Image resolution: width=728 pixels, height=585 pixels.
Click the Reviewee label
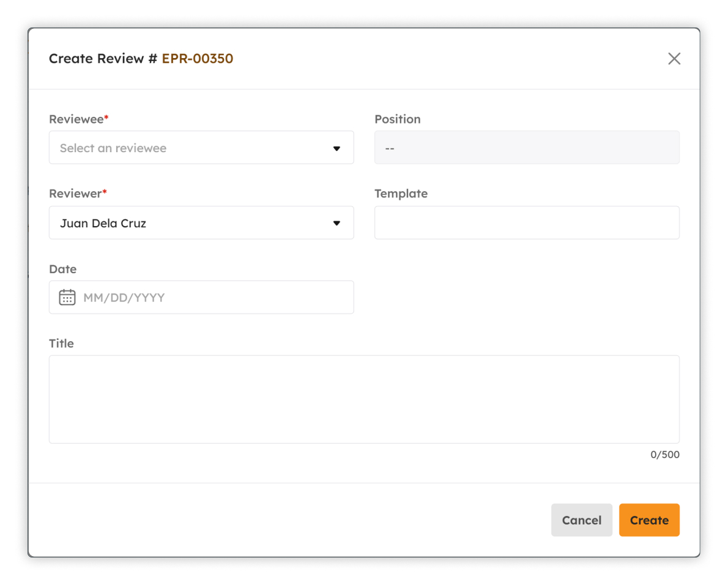click(78, 119)
